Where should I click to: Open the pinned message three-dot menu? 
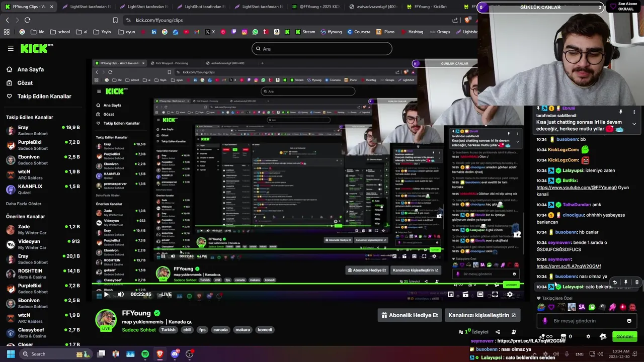(634, 112)
